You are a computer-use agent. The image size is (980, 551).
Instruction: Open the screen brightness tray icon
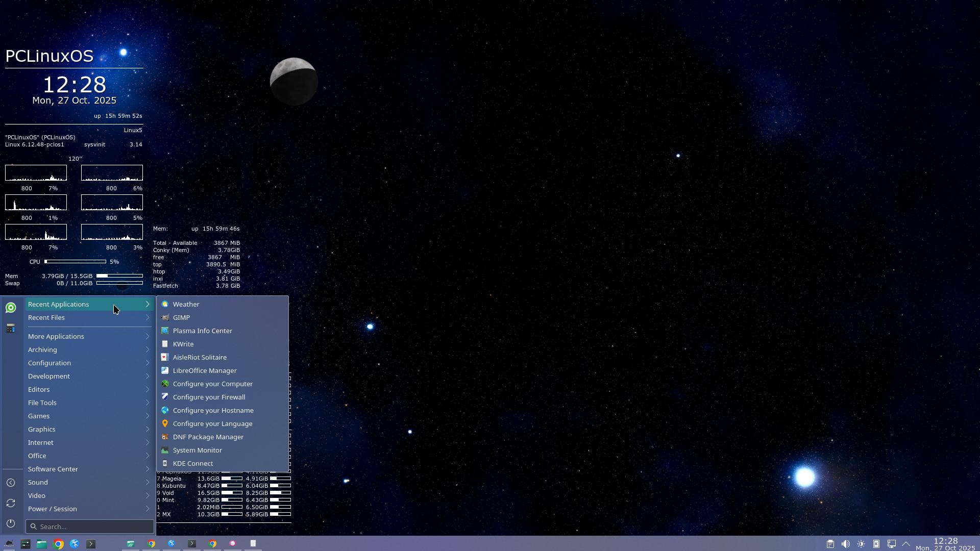[x=861, y=544]
